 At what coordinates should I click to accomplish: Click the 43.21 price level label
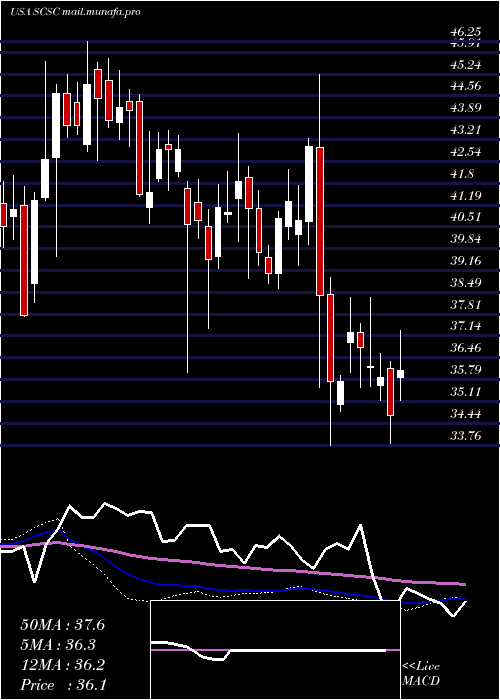pyautogui.click(x=466, y=130)
